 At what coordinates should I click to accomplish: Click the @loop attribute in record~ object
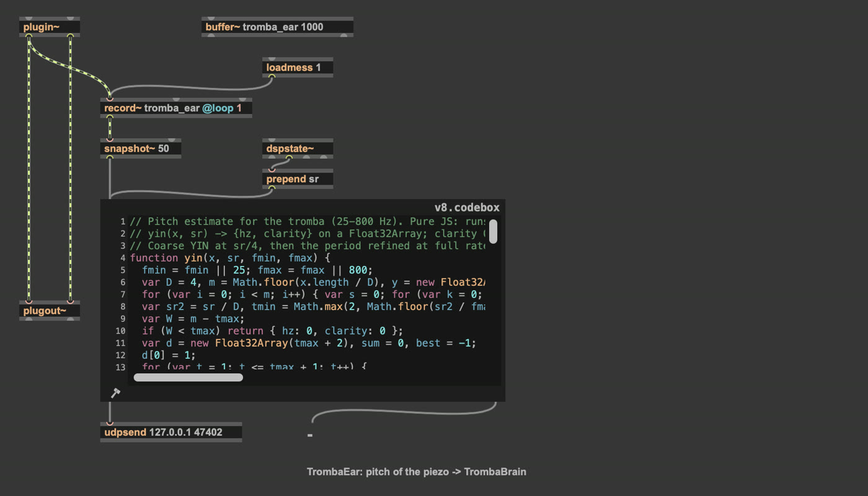tap(218, 108)
